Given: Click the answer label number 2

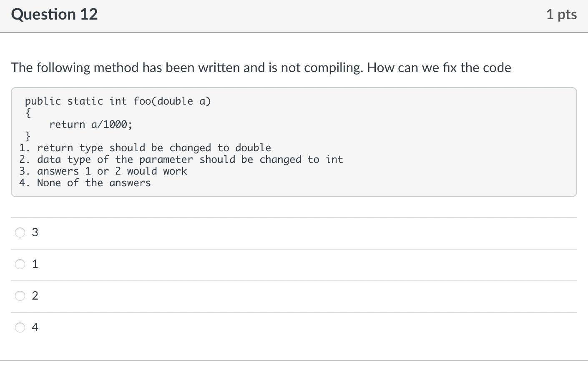Looking at the screenshot, I should pyautogui.click(x=35, y=296).
